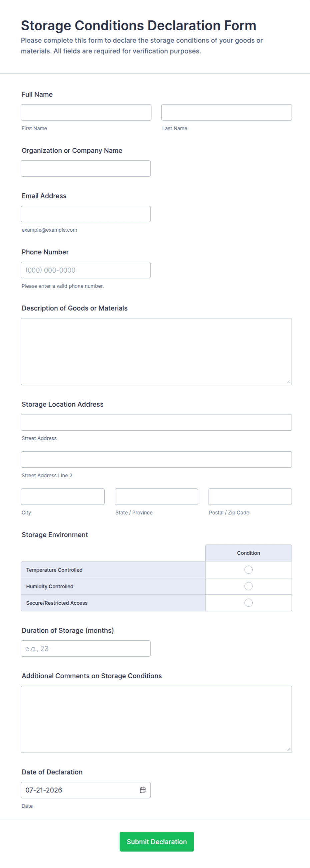The image size is (310, 868).
Task: Click the Street Address field
Action: [156, 422]
